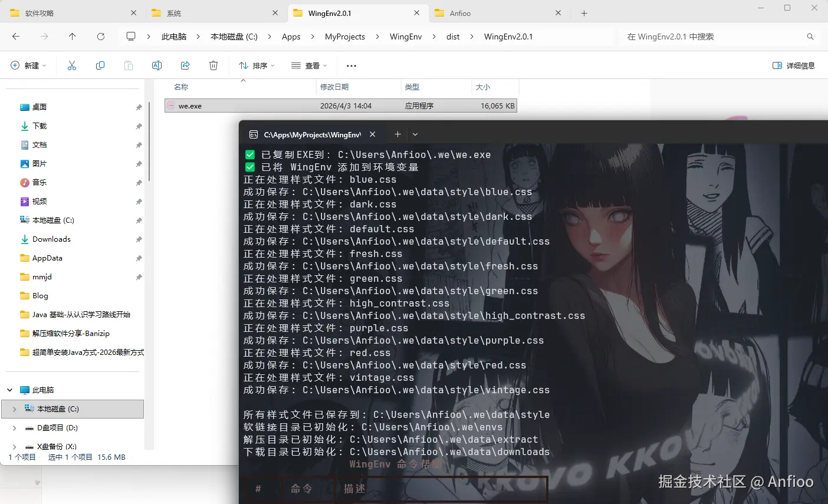The image size is (828, 504).
Task: Go forward in File Explorer
Action: pyautogui.click(x=44, y=37)
